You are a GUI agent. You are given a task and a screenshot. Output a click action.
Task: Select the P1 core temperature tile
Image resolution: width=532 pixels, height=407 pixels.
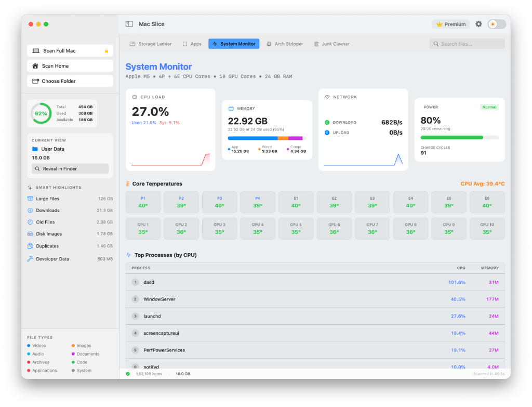(143, 202)
